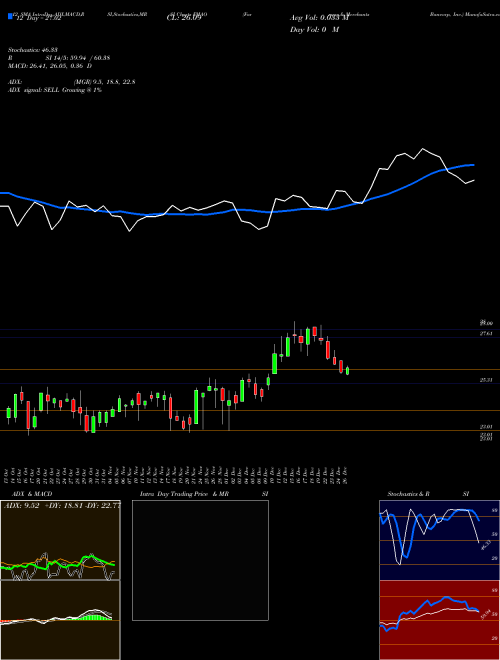
Task: Click the Stochastics & RSI panel title
Action: [428, 494]
